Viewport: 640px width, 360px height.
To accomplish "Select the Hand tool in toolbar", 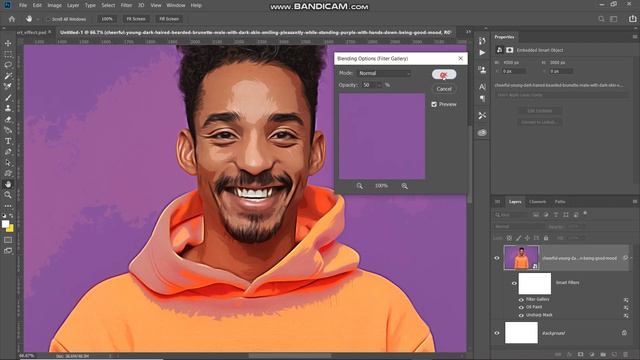I will [x=8, y=184].
